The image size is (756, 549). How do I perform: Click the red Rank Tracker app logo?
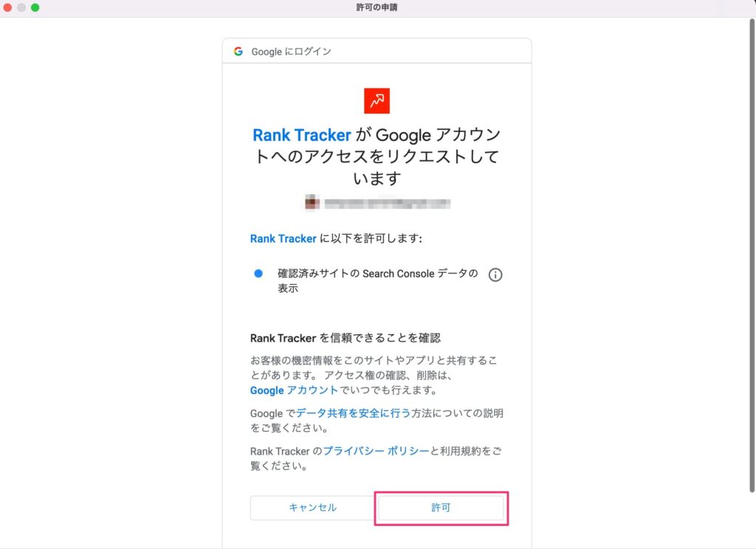pos(377,101)
